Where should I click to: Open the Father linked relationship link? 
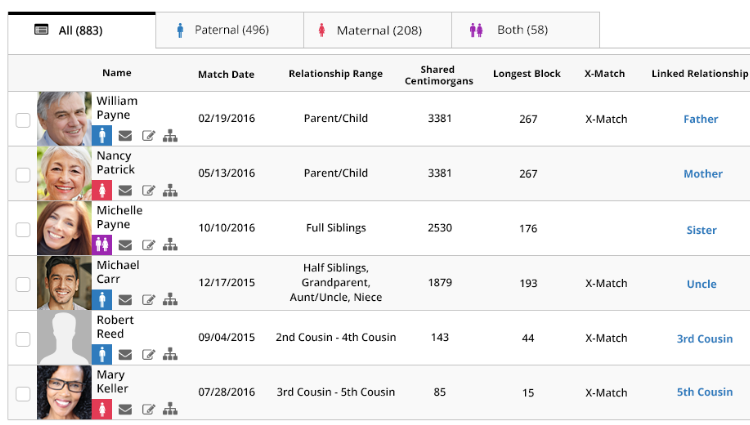point(700,119)
